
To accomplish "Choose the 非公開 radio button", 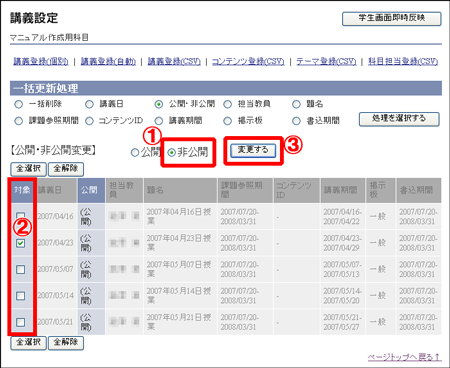I will click(x=171, y=153).
